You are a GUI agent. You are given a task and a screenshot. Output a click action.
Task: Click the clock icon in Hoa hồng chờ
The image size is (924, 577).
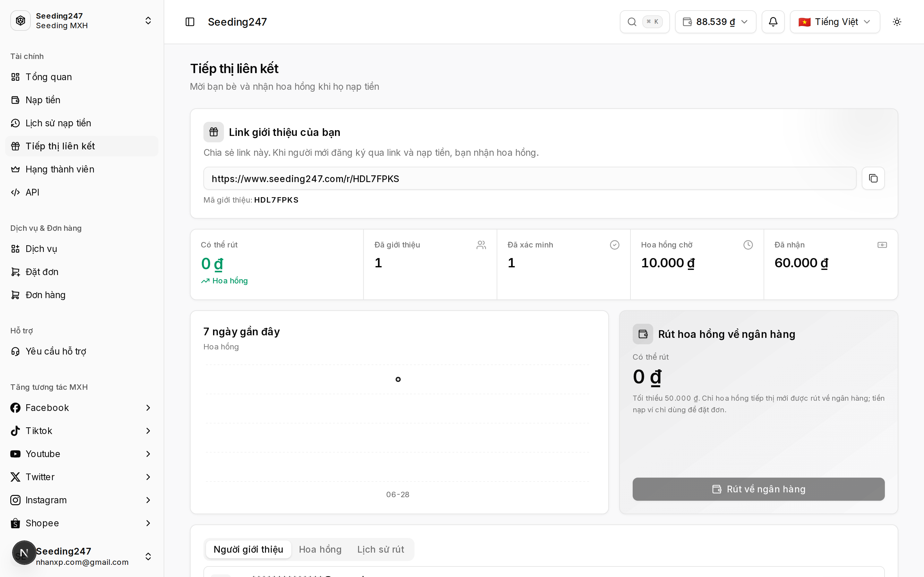point(748,245)
